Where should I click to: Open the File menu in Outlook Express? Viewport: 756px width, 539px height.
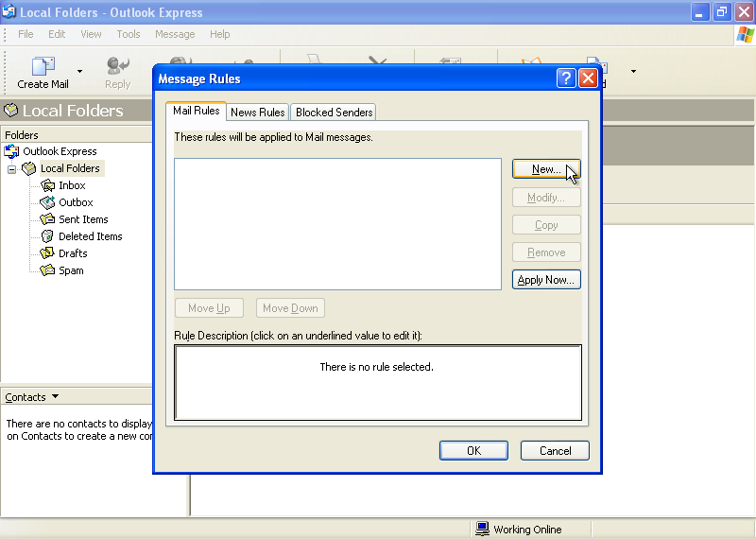(26, 34)
